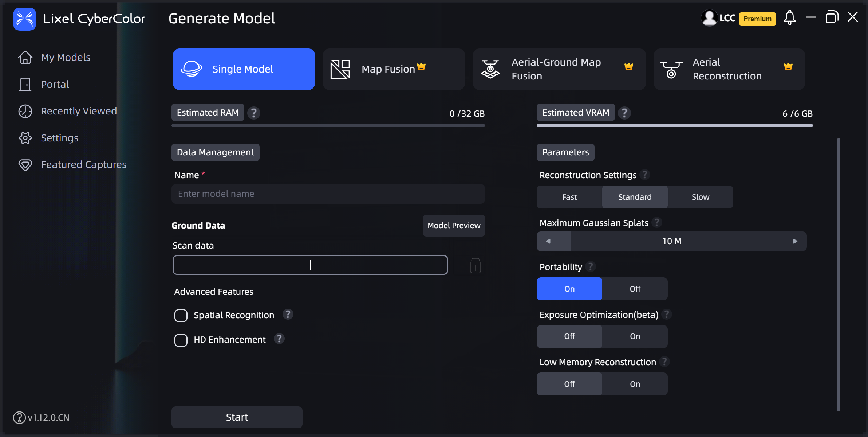Enable the HD Enhancement checkbox
The height and width of the screenshot is (437, 868).
tap(181, 340)
